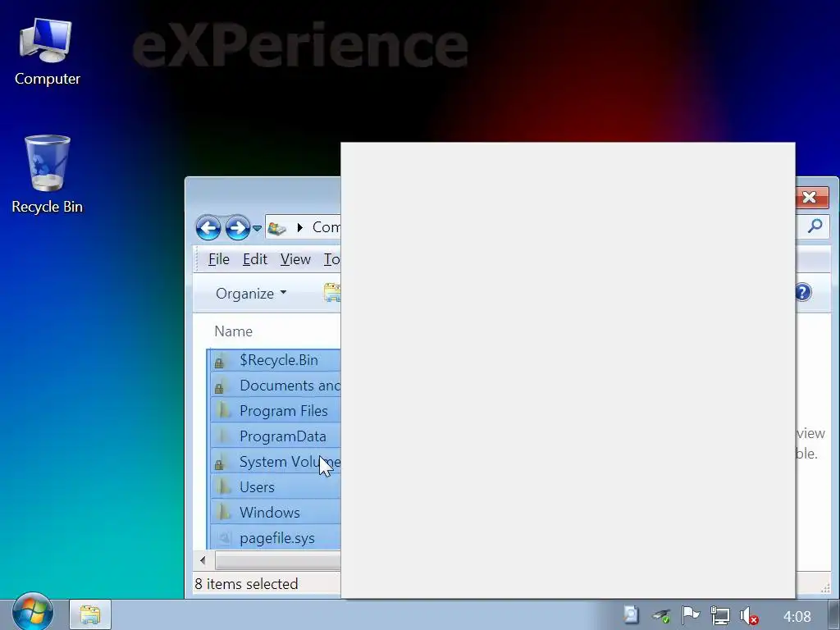The height and width of the screenshot is (630, 840).
Task: Open the Edit menu
Action: [254, 259]
